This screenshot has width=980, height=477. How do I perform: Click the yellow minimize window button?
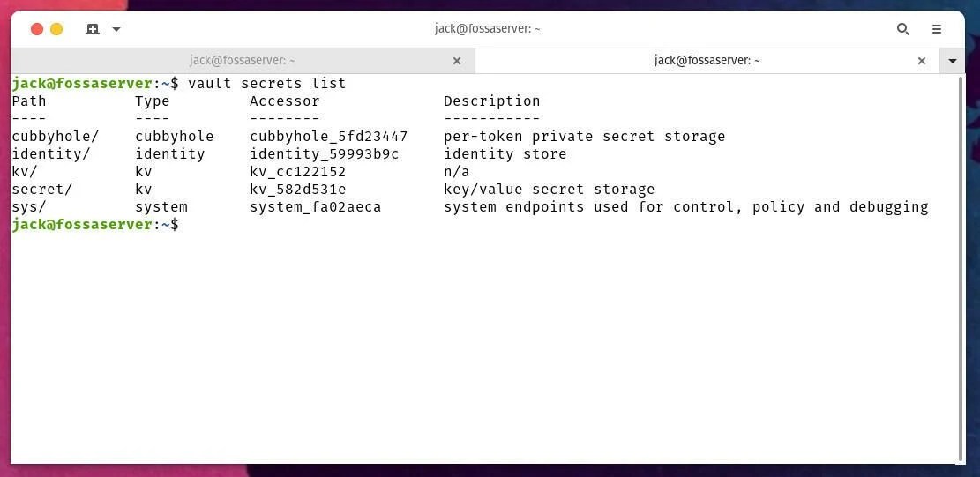(56, 29)
